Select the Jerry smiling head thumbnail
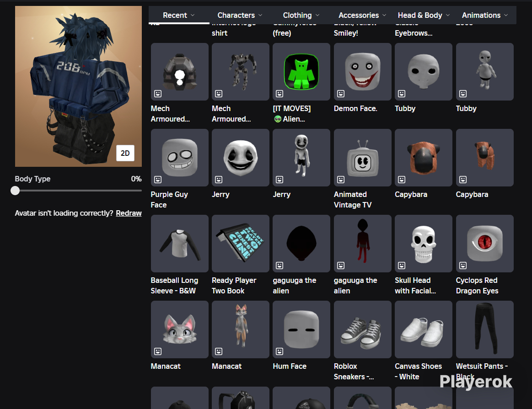The width and height of the screenshot is (532, 409). (241, 158)
